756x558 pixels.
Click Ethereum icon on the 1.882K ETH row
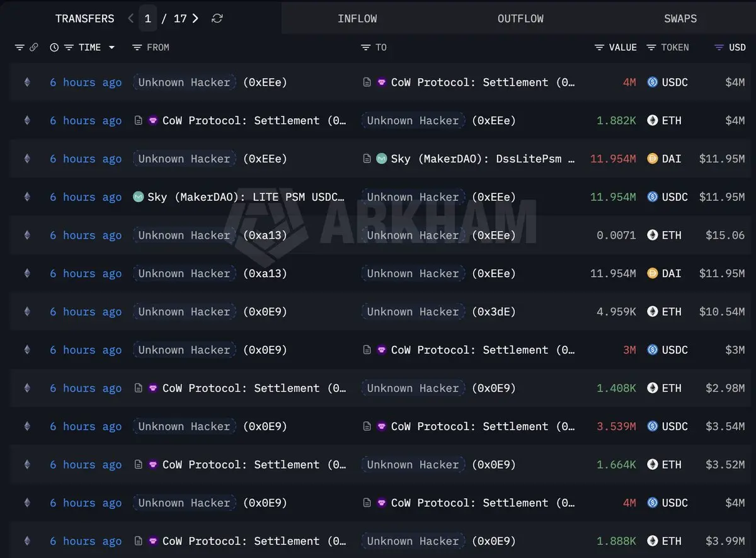coord(26,120)
